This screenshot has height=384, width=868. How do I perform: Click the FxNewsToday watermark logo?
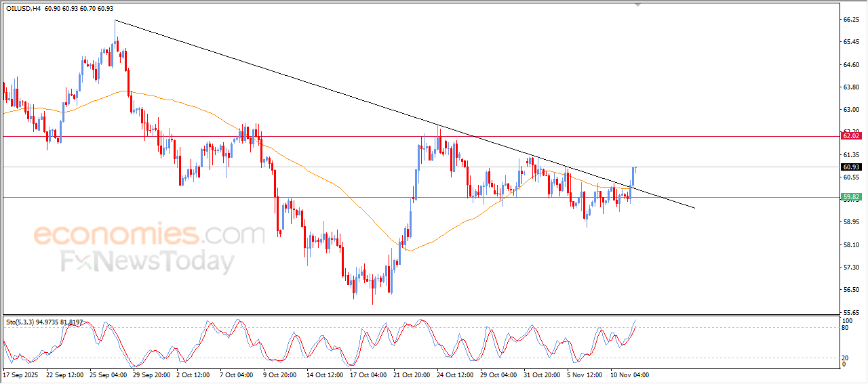coord(148,261)
